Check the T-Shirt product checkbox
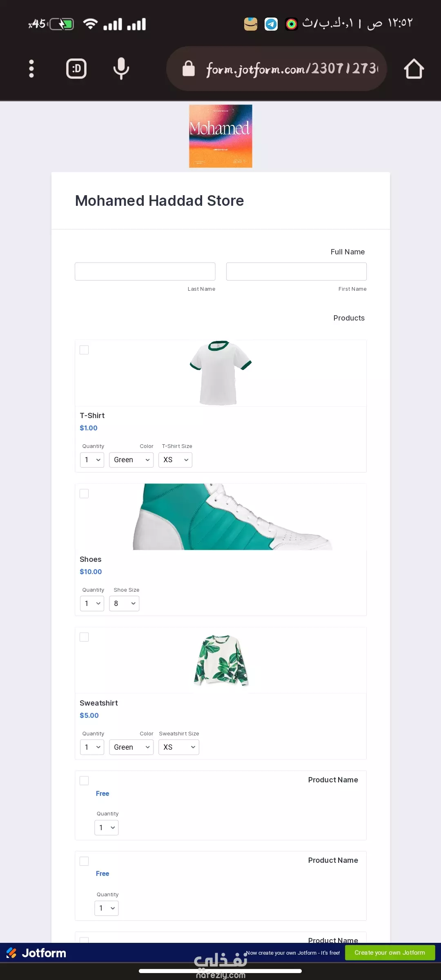 pos(84,350)
